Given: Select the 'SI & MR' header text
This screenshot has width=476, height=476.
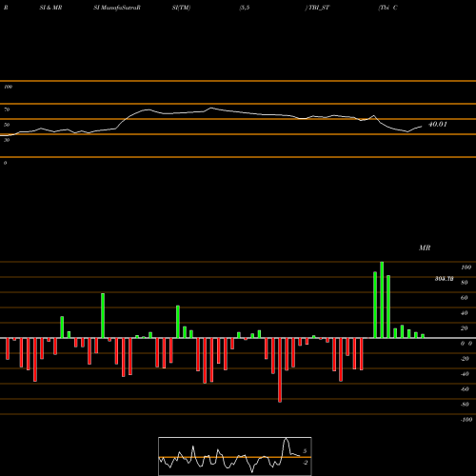Looking at the screenshot, I should [x=50, y=8].
